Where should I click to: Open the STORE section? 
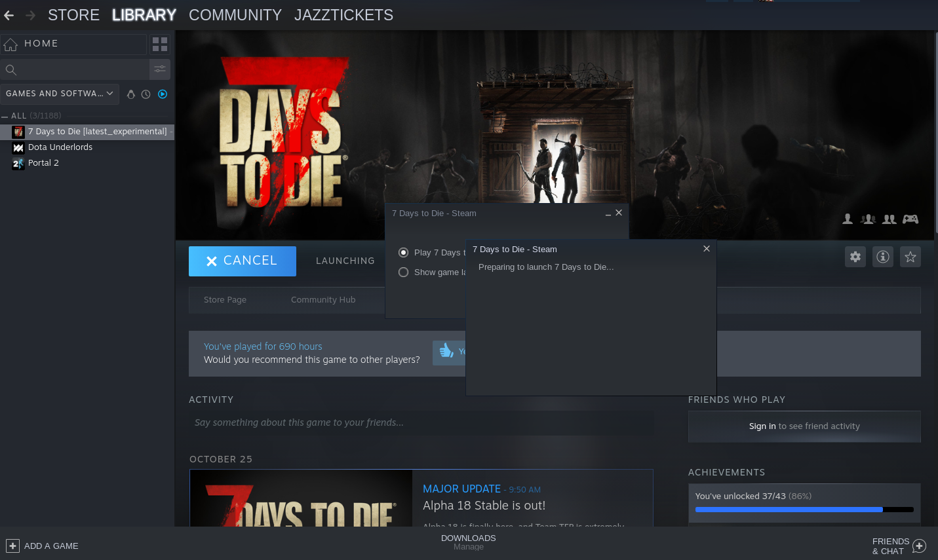click(x=73, y=15)
